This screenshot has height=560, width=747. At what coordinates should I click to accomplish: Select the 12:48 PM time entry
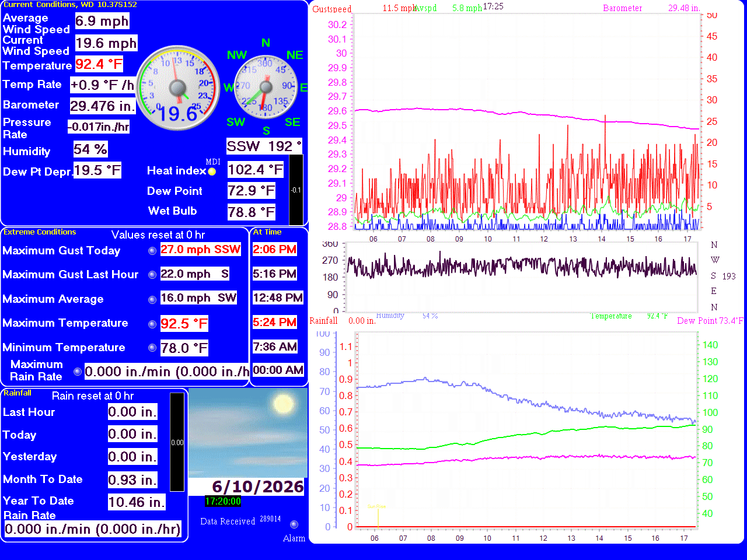click(278, 297)
